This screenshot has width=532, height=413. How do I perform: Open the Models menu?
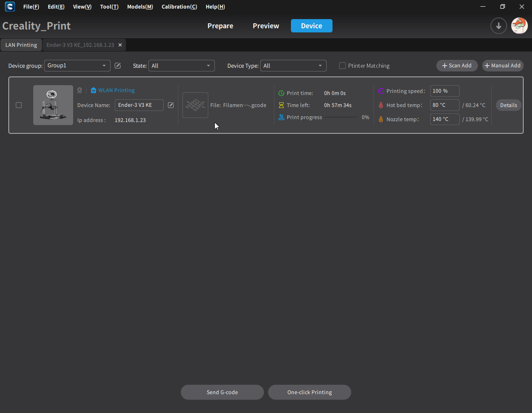(140, 7)
